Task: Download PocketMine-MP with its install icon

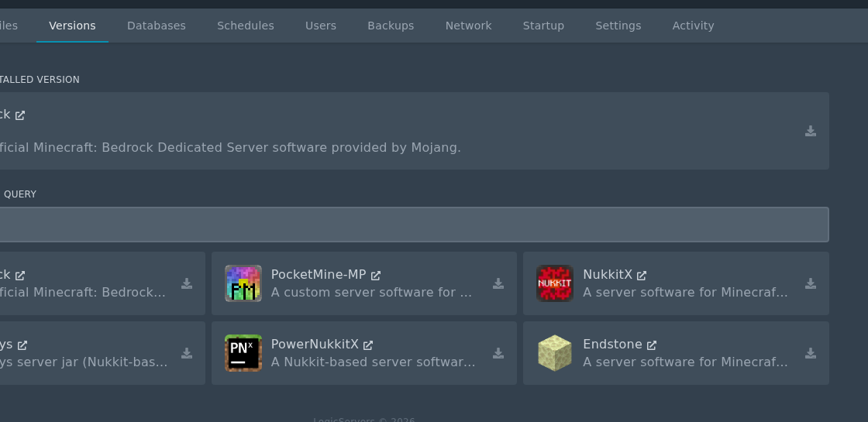Action: pos(498,283)
